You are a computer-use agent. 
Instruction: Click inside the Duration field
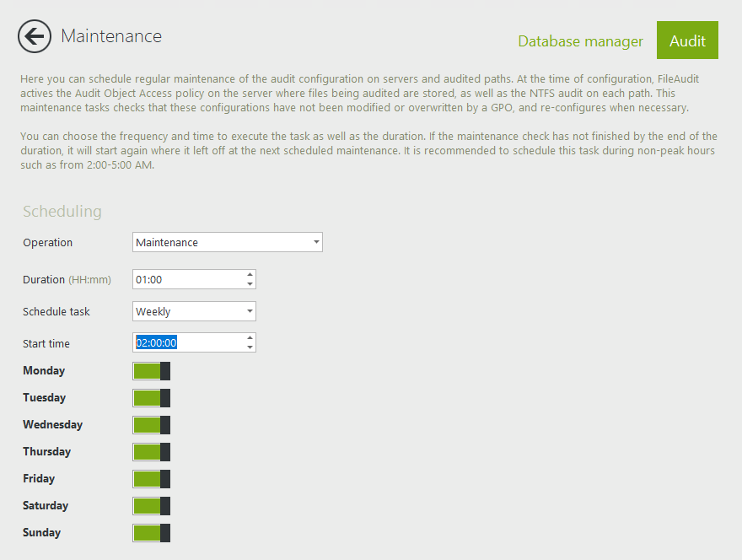point(187,280)
